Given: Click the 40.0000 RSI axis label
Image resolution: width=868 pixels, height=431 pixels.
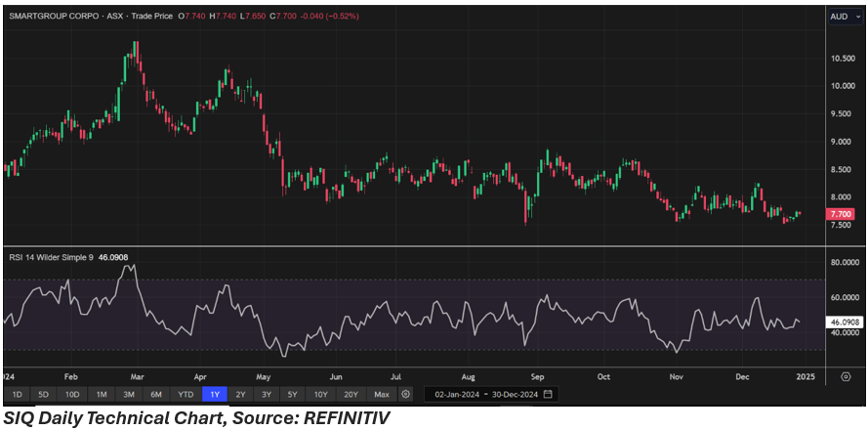Looking at the screenshot, I should click(x=844, y=332).
